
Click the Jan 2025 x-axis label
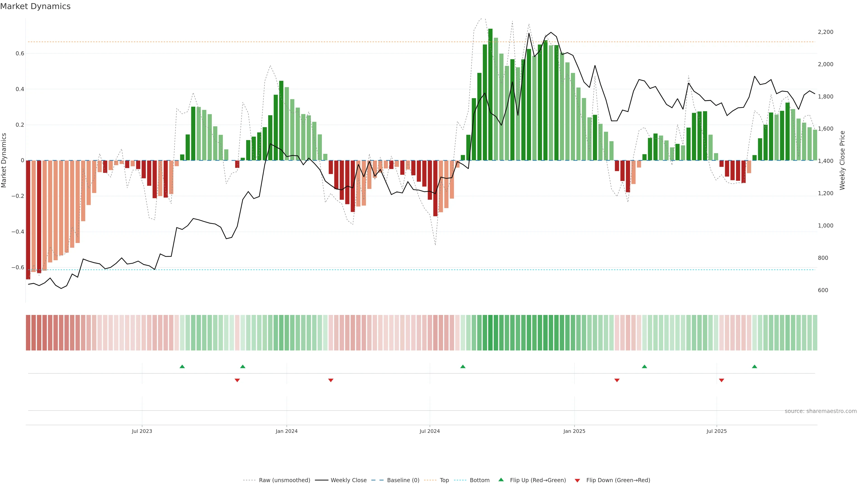[574, 431]
